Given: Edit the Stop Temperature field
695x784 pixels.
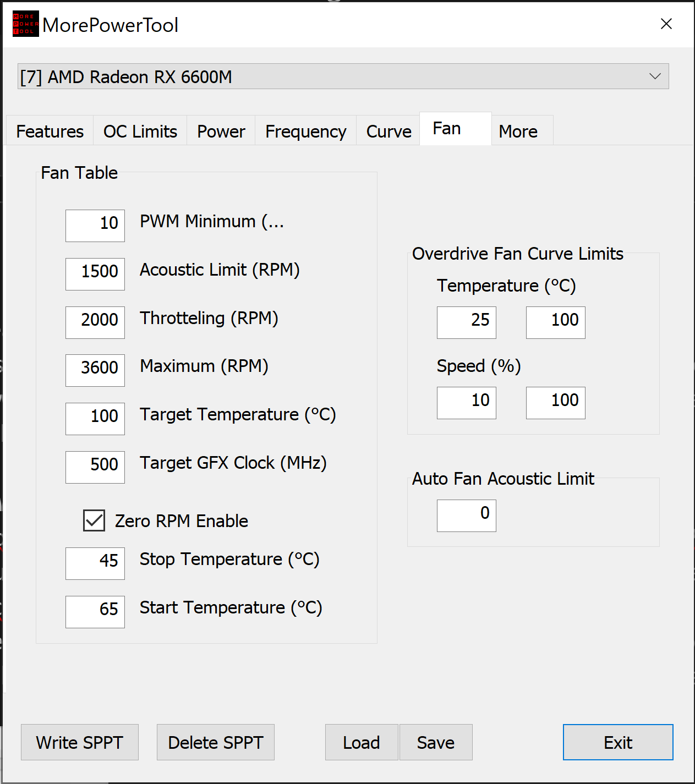Looking at the screenshot, I should pyautogui.click(x=95, y=563).
